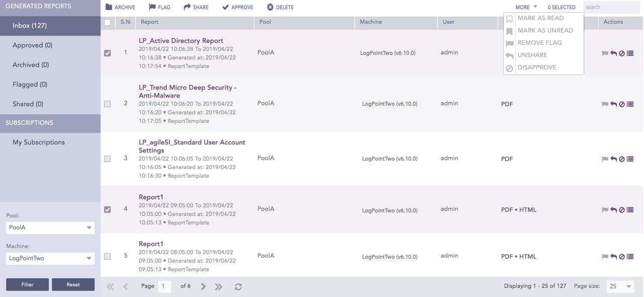Choose Mark as Unread from More menu
The width and height of the screenshot is (644, 297).
545,30
